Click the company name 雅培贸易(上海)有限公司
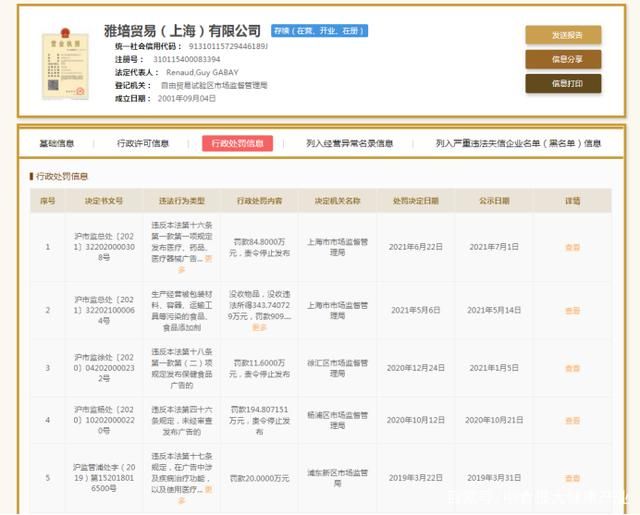Viewport: 640px width, 515px height. point(182,31)
